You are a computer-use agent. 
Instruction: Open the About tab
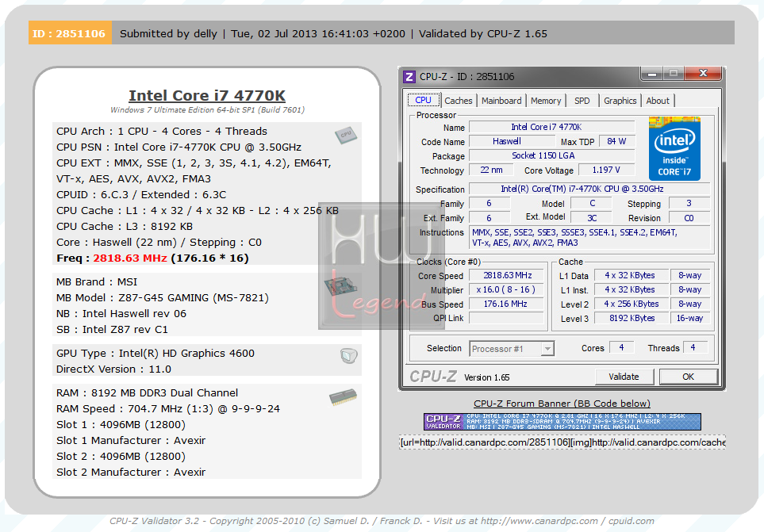click(657, 101)
